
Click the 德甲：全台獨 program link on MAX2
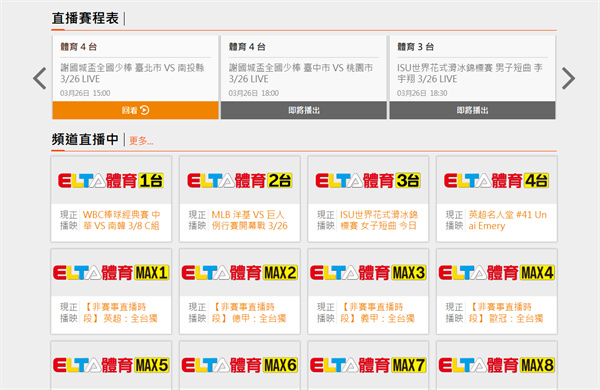(248, 312)
